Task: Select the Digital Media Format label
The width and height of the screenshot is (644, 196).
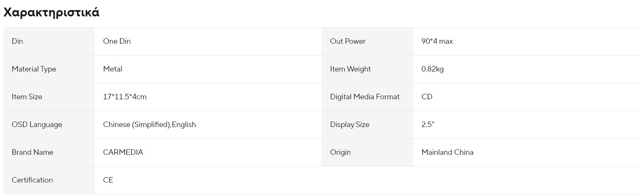Action: [365, 97]
